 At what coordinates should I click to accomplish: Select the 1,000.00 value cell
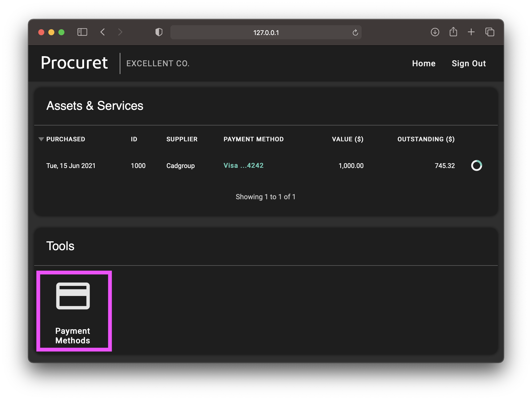point(351,166)
